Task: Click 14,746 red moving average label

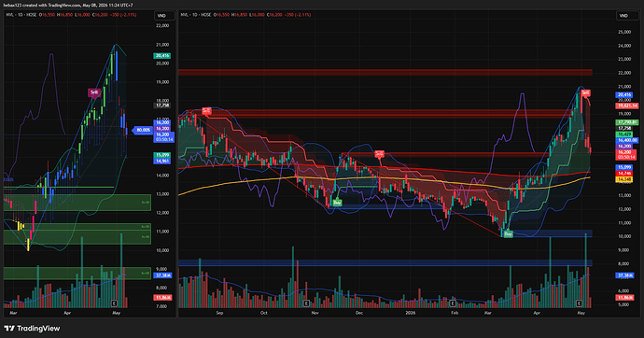Action: pyautogui.click(x=623, y=174)
